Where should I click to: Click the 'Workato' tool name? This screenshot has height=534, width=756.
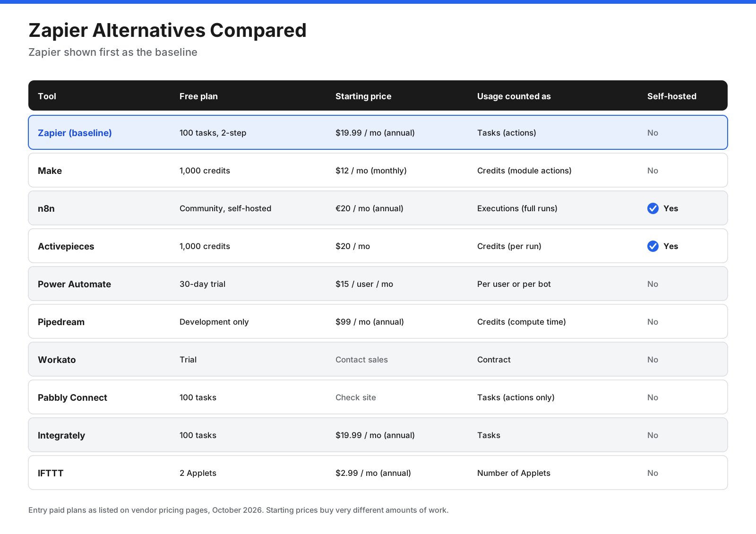pyautogui.click(x=57, y=360)
